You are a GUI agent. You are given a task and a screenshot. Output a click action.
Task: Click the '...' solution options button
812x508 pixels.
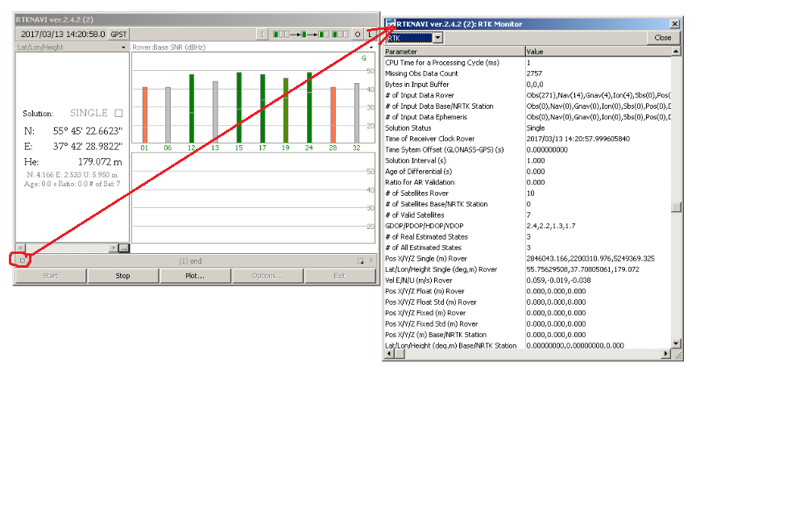(123, 248)
